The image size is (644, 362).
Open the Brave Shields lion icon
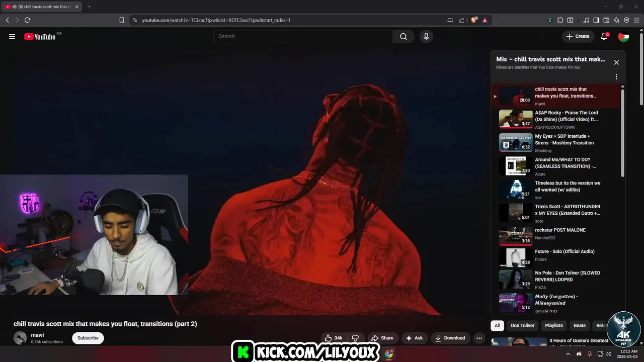click(474, 20)
